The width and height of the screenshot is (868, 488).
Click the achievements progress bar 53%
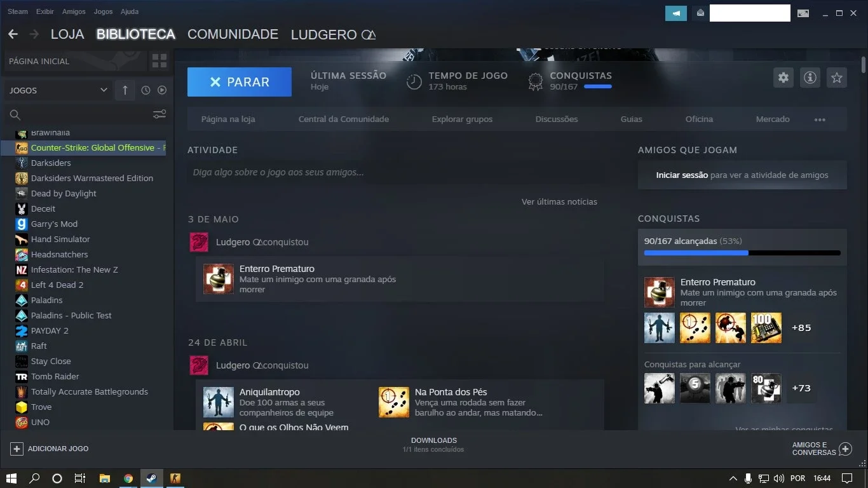742,253
